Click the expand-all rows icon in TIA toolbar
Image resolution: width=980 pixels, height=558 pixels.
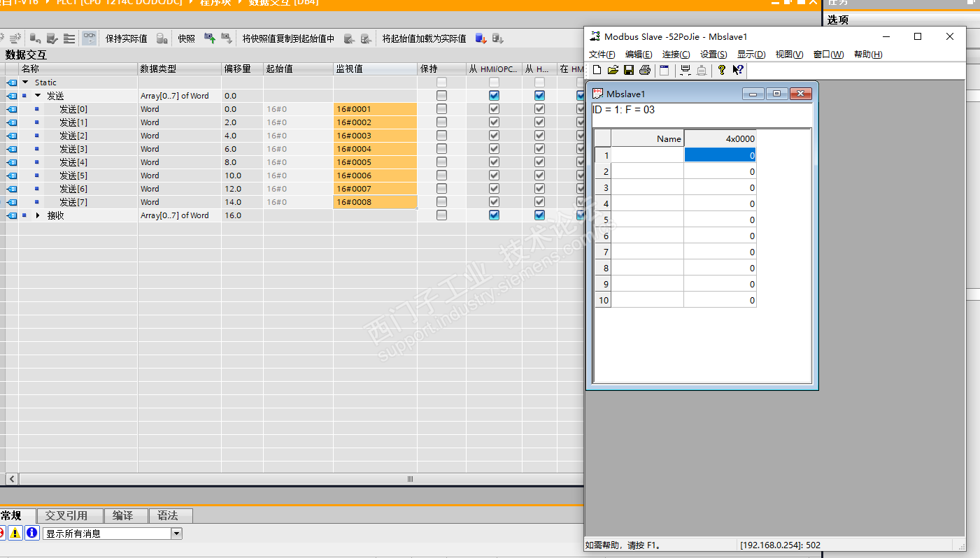[x=69, y=38]
